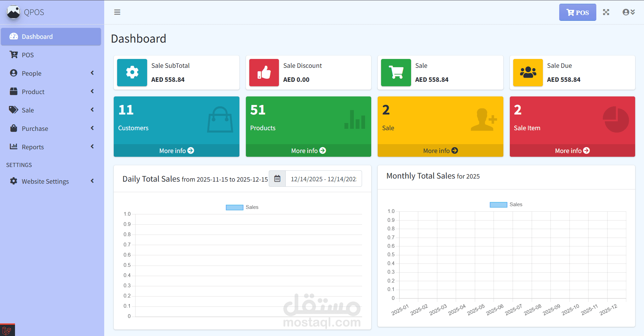The image size is (644, 336).
Task: Expand the Website Settings chevron
Action: (92, 181)
